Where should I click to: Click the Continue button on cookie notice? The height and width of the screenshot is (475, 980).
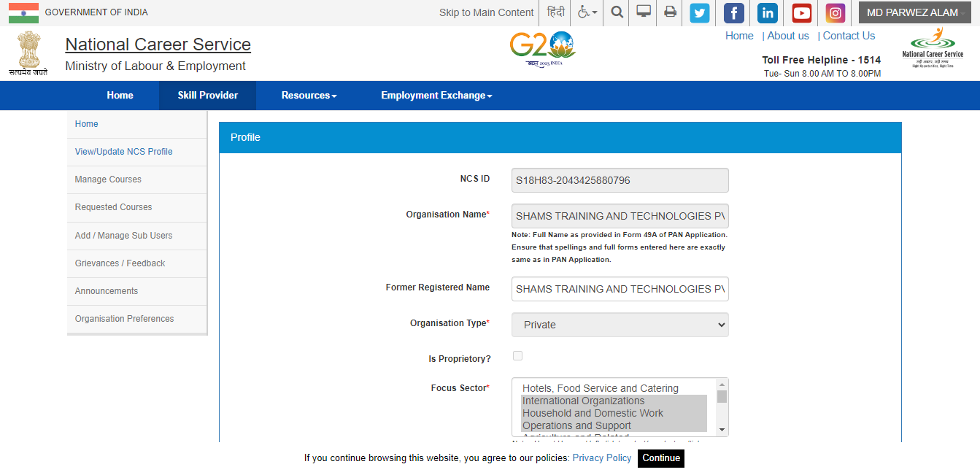[x=661, y=458]
